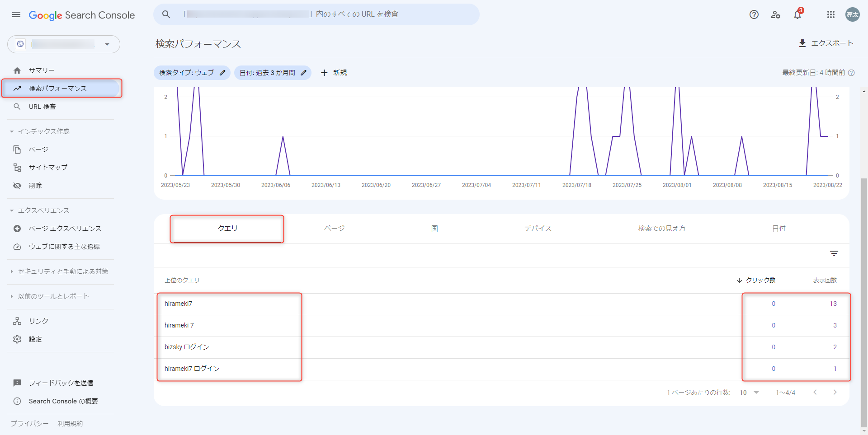The width and height of the screenshot is (868, 435).
Task: Switch to the デバイス tab
Action: [x=538, y=229]
